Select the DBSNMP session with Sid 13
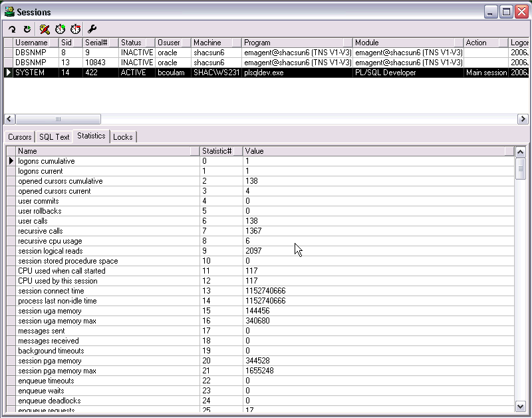This screenshot has width=532, height=418. 266,63
